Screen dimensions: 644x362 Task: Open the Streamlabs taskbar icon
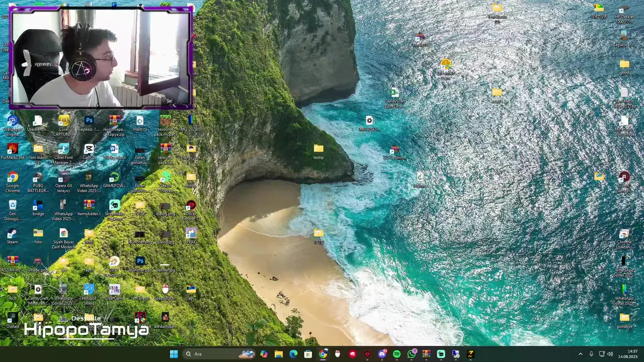point(441,354)
